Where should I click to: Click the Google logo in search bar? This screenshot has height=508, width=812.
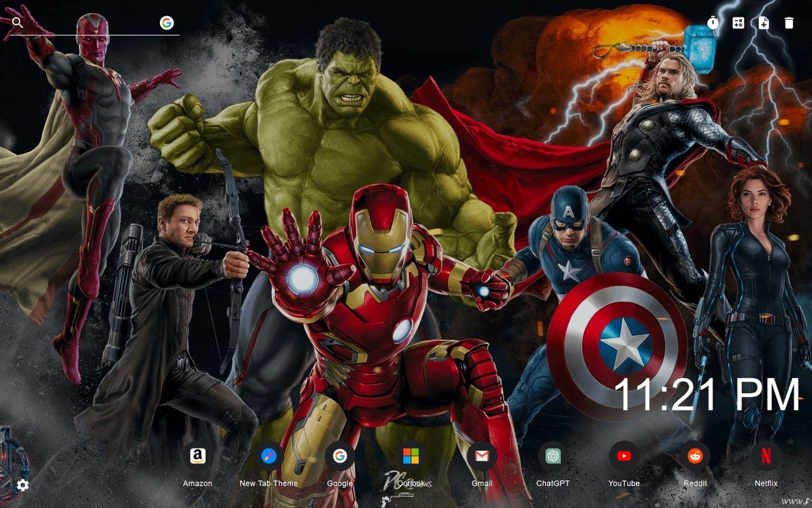click(167, 23)
